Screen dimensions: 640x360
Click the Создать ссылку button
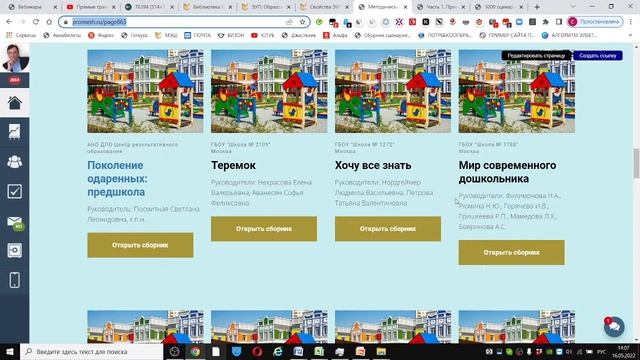(598, 56)
